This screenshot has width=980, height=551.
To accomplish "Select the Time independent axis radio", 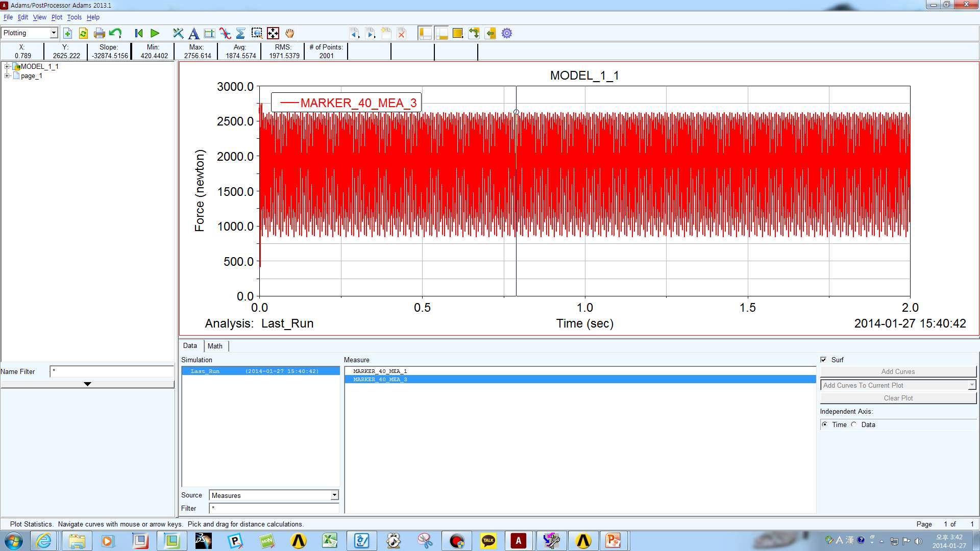I will (x=825, y=424).
